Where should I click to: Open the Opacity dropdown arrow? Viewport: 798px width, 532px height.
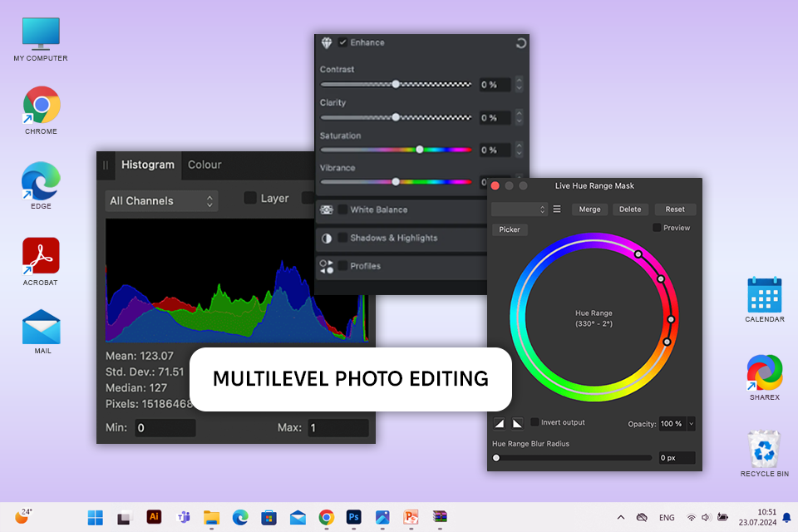pos(691,424)
